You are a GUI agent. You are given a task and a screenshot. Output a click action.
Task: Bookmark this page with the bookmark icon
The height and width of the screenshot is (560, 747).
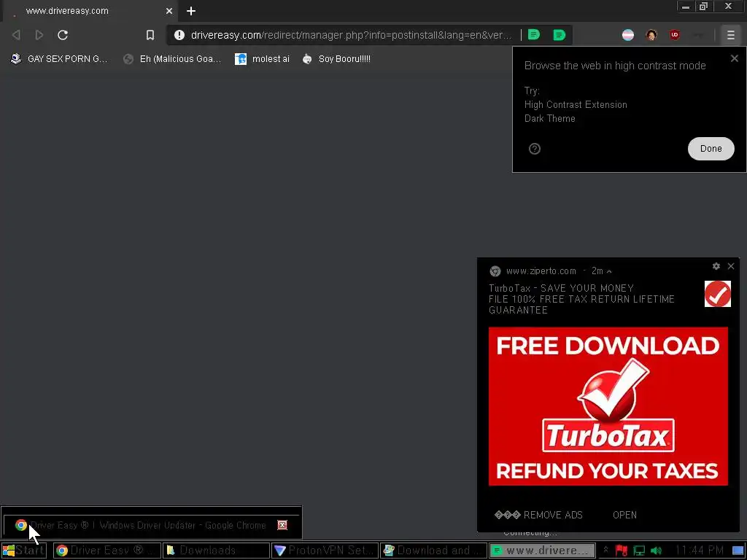point(150,35)
